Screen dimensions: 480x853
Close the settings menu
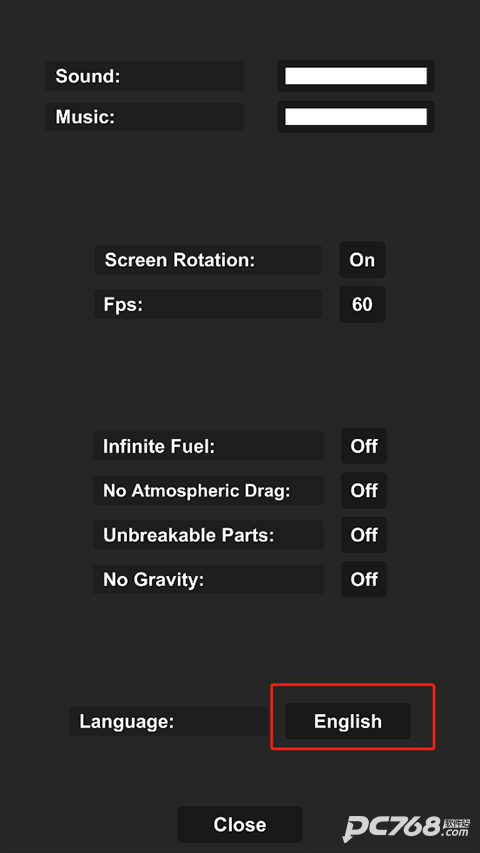240,824
